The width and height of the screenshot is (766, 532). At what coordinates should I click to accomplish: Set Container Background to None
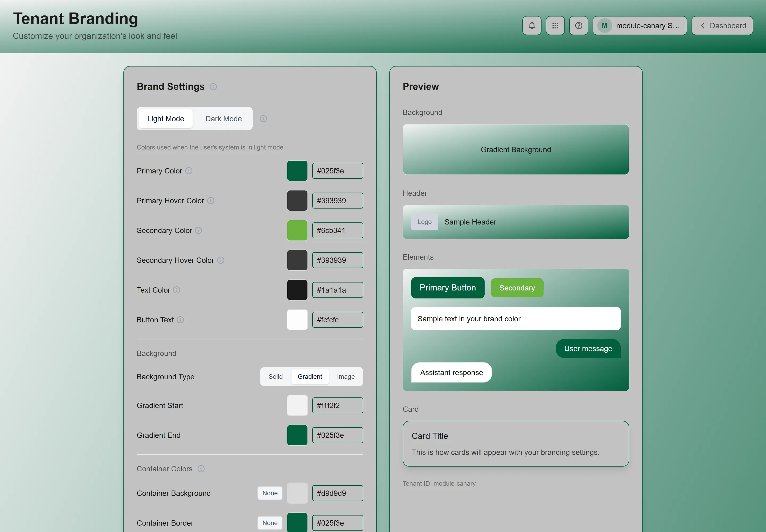pyautogui.click(x=270, y=493)
